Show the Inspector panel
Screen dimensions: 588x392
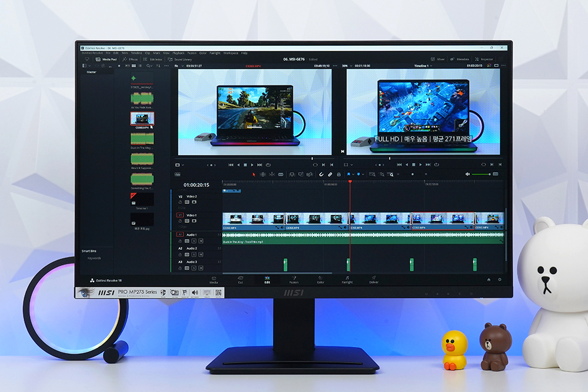tap(484, 59)
